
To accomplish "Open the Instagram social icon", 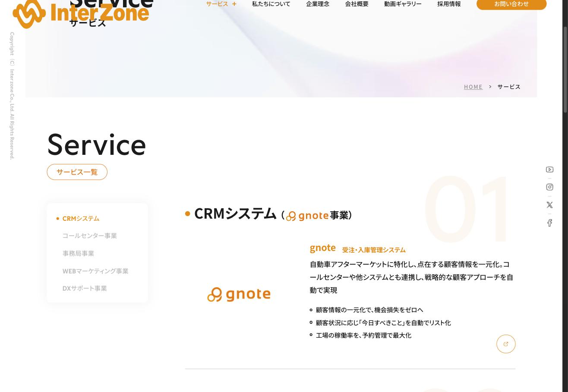I will pos(549,187).
